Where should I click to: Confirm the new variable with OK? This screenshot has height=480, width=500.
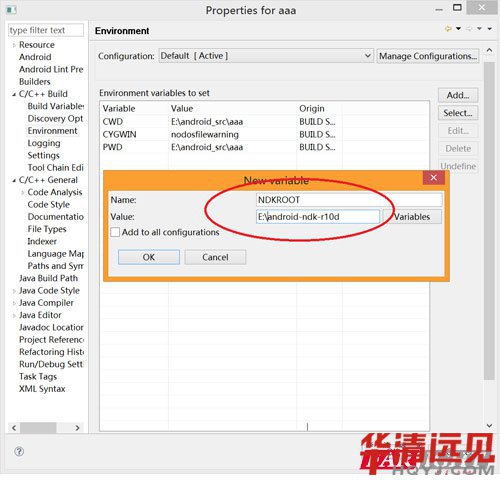[149, 257]
